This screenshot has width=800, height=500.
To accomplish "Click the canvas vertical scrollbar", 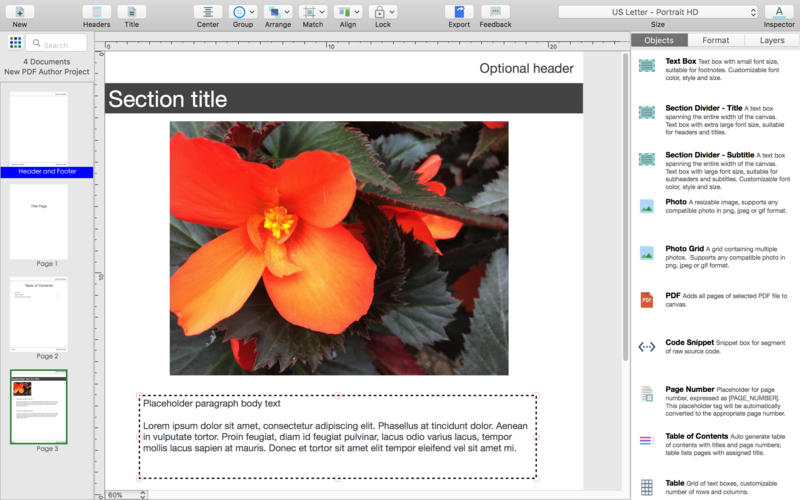I will (x=626, y=207).
